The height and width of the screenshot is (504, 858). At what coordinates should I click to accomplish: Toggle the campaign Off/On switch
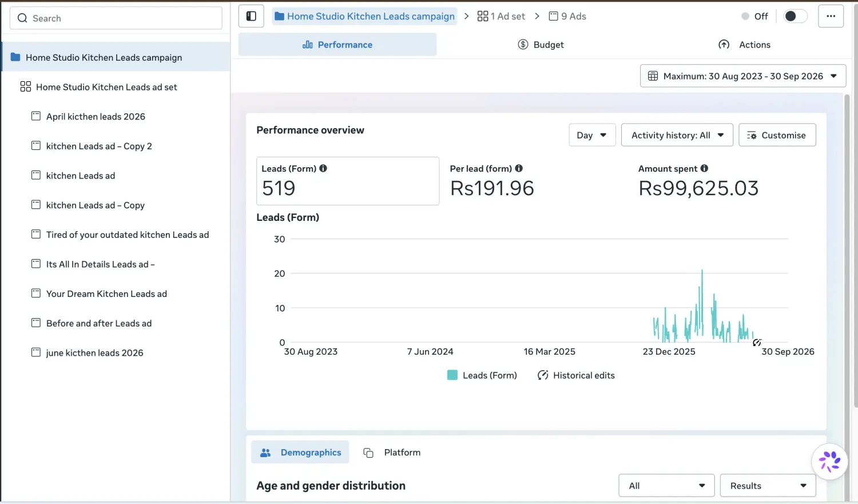click(795, 16)
